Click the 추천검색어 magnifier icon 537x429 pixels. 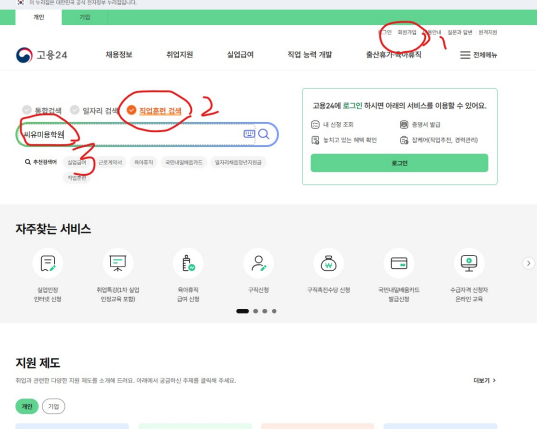click(x=28, y=162)
